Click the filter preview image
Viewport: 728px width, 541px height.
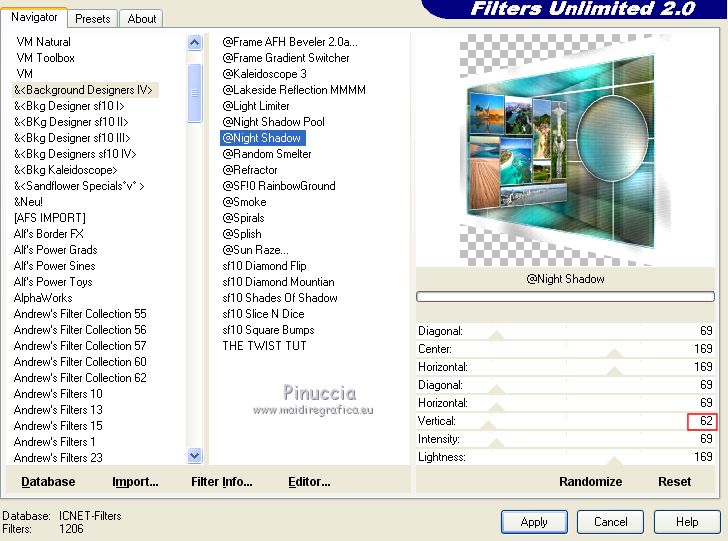coord(565,150)
